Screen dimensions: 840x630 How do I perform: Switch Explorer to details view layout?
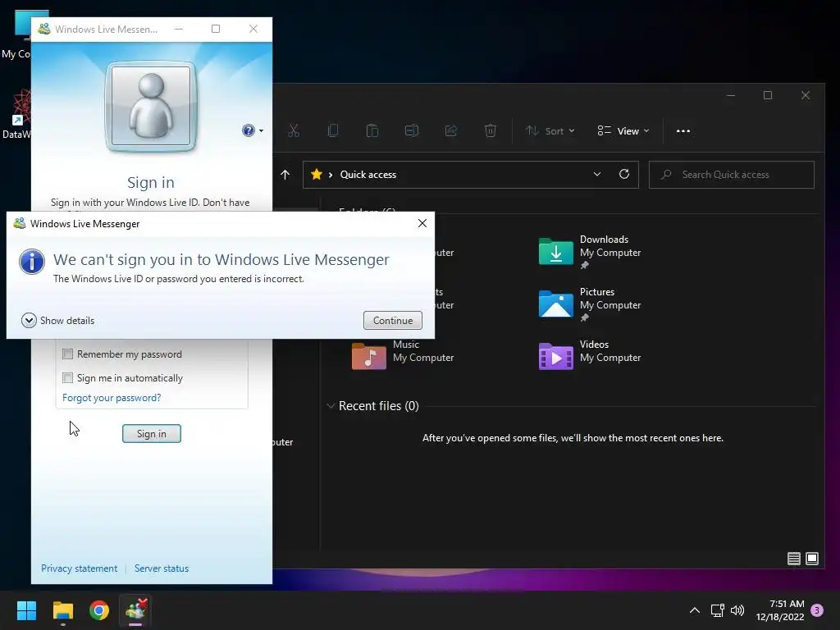click(794, 559)
